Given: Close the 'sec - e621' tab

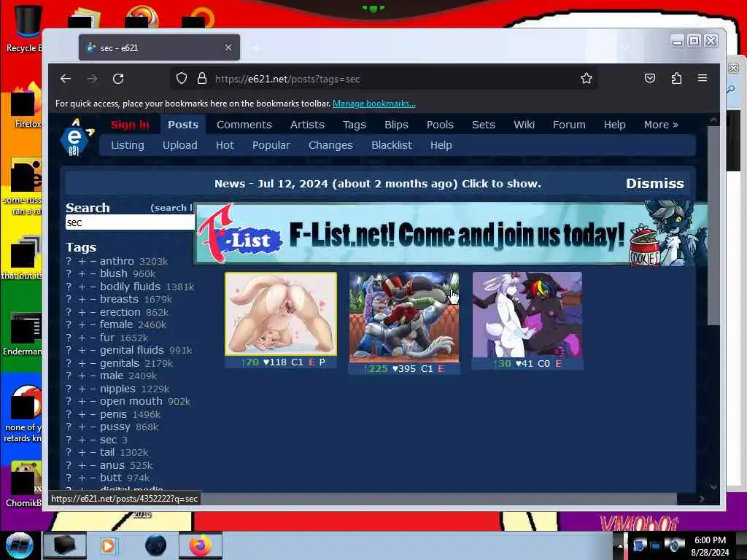Looking at the screenshot, I should point(228,47).
